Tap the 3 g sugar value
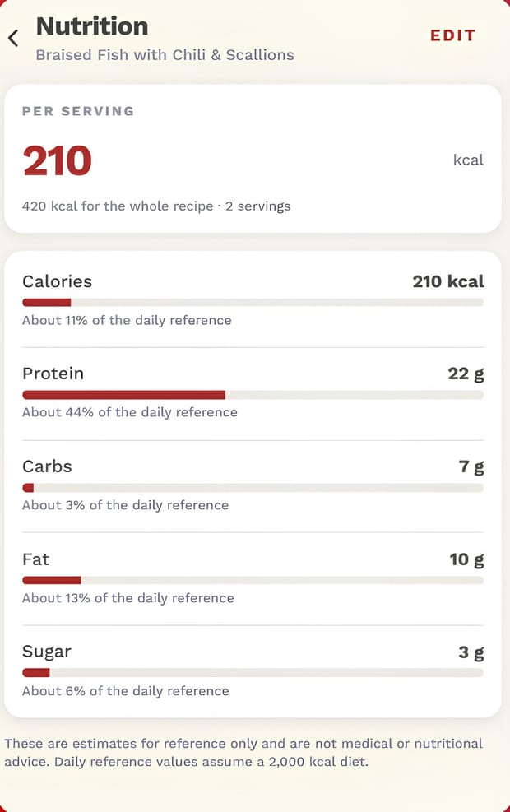Screen dimensions: 510x812 coord(471,652)
